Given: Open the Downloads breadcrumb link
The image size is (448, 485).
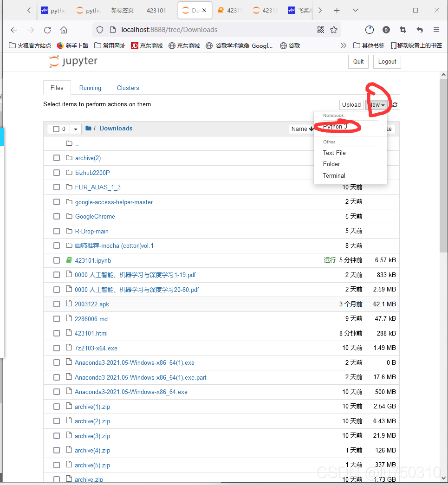Looking at the screenshot, I should (x=116, y=129).
